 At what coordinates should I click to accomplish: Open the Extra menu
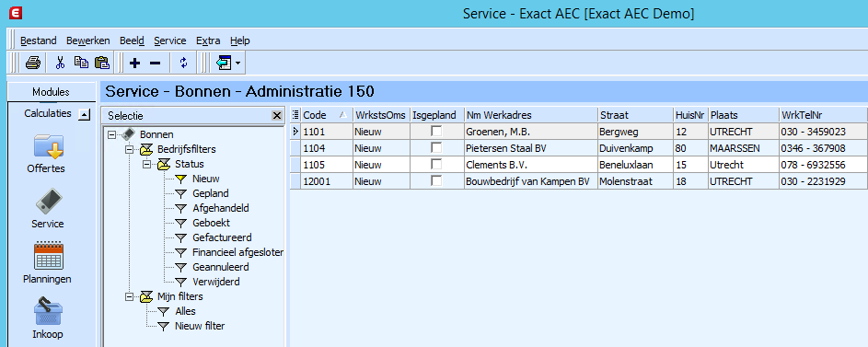(208, 40)
